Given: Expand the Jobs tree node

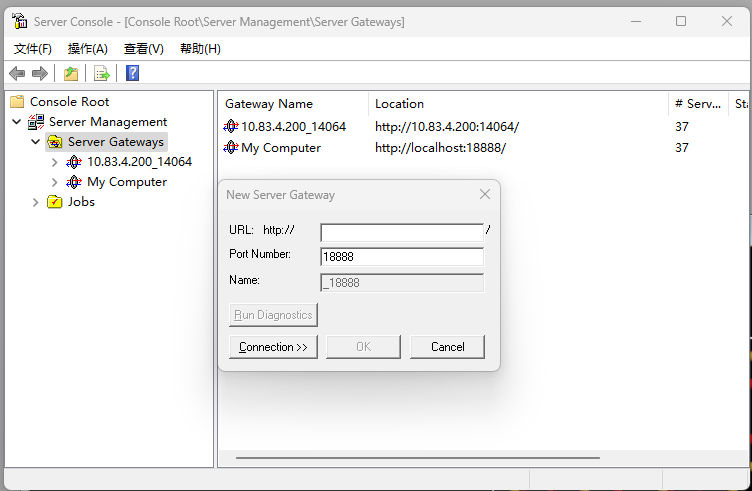Looking at the screenshot, I should [x=36, y=202].
